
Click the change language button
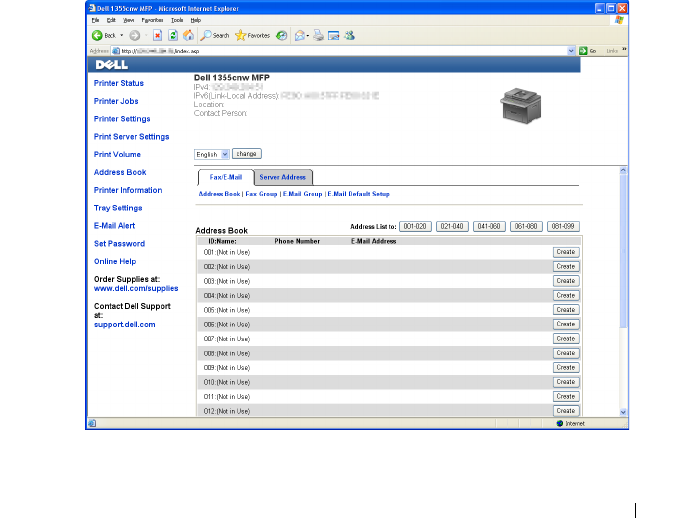click(x=247, y=154)
